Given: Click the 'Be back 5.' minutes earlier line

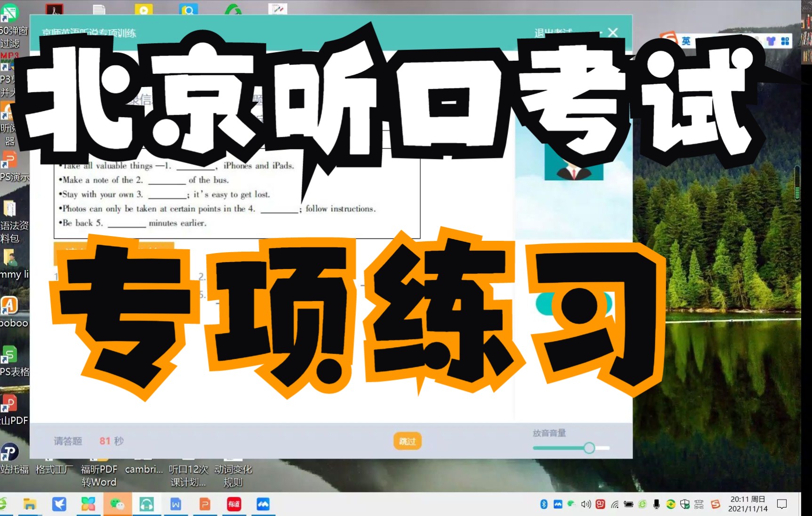Looking at the screenshot, I should pos(132,223).
